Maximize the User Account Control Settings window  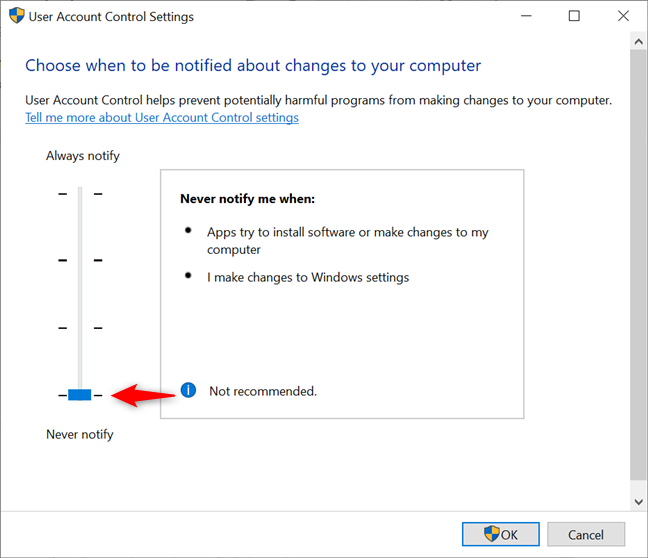click(574, 16)
